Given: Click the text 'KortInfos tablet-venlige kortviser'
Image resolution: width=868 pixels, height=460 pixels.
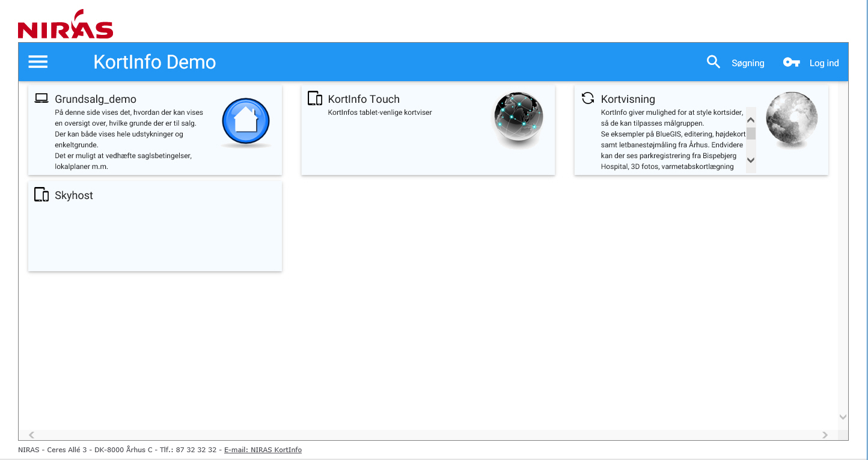Looking at the screenshot, I should pos(380,112).
